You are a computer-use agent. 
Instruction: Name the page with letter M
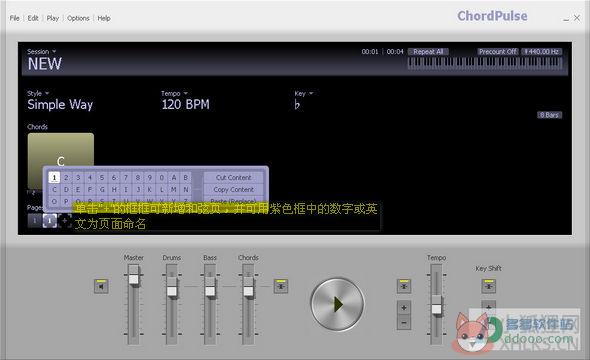[173, 189]
